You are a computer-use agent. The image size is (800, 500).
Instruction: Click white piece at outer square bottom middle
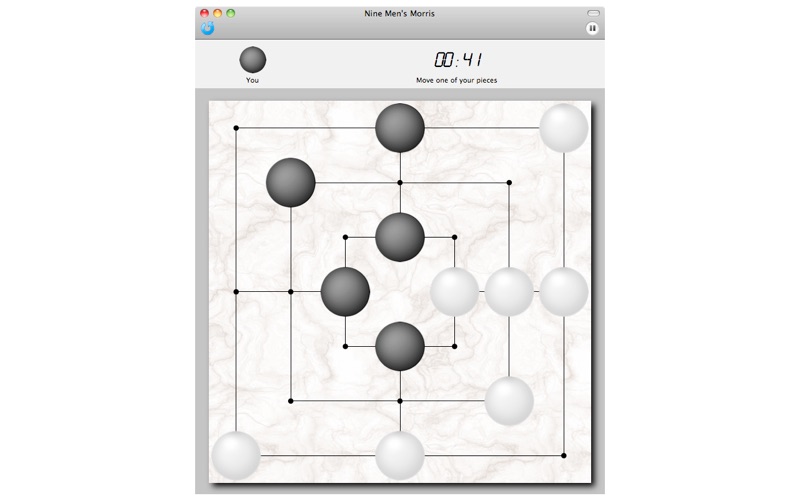(x=400, y=456)
